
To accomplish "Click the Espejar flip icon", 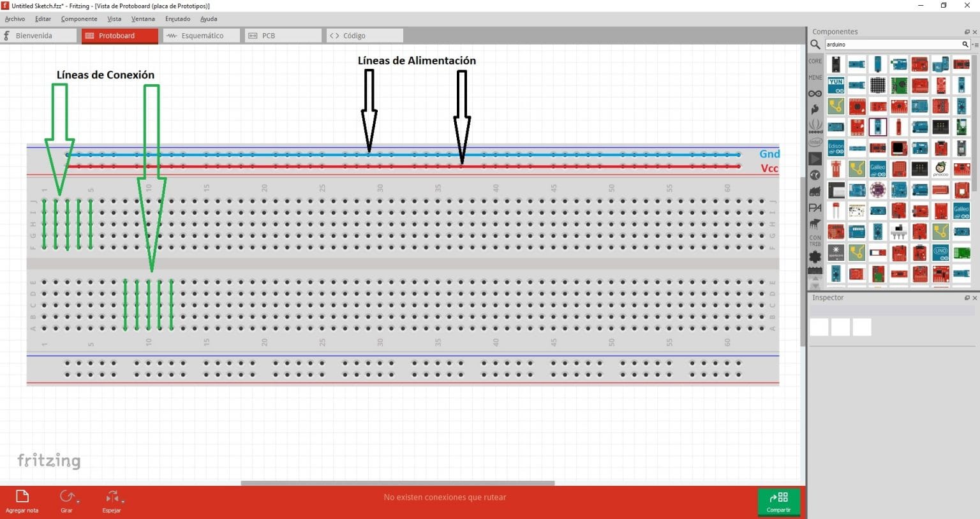I will [111, 497].
